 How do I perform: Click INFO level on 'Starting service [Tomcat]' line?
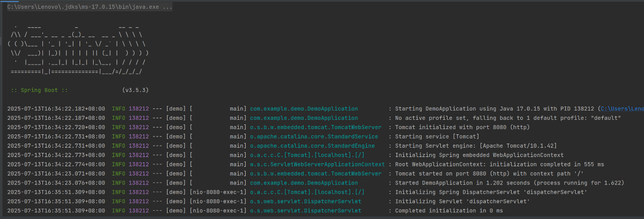click(x=118, y=137)
